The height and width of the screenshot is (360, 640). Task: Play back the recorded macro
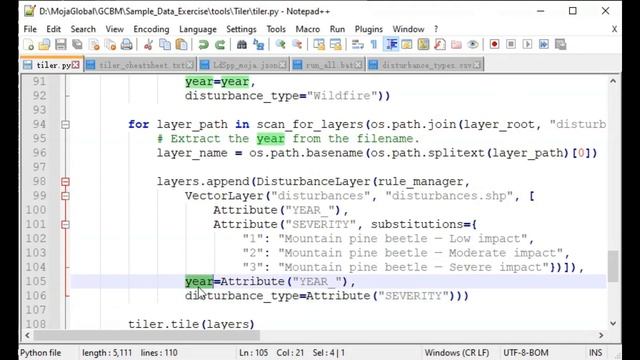point(527,44)
